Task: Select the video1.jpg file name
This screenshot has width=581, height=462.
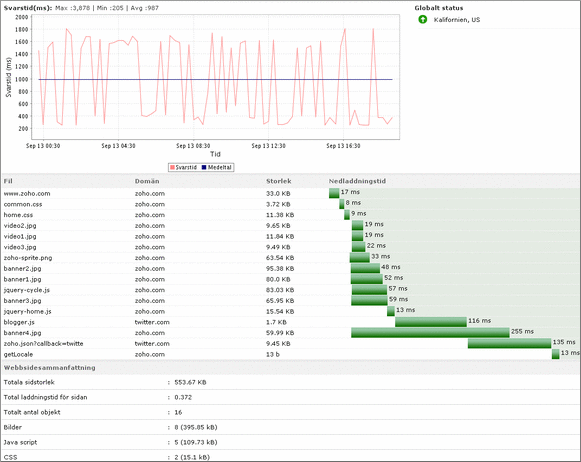Action: pos(20,236)
